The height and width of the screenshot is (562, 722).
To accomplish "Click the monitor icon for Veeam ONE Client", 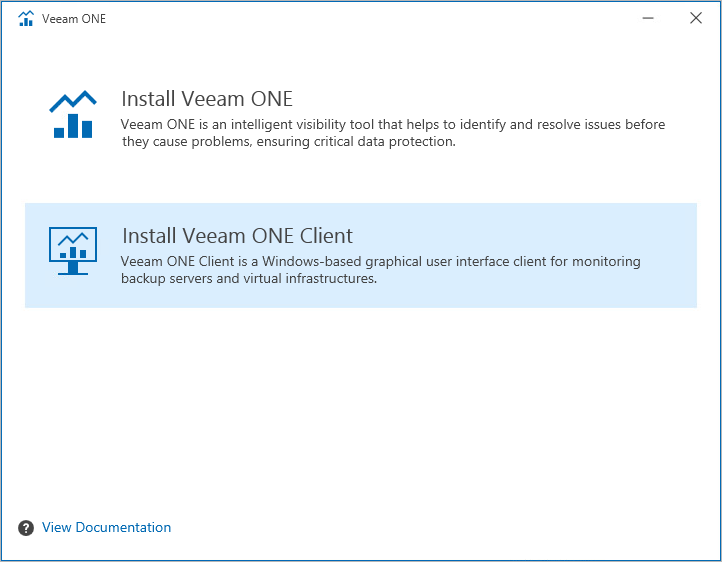I will click(x=73, y=251).
